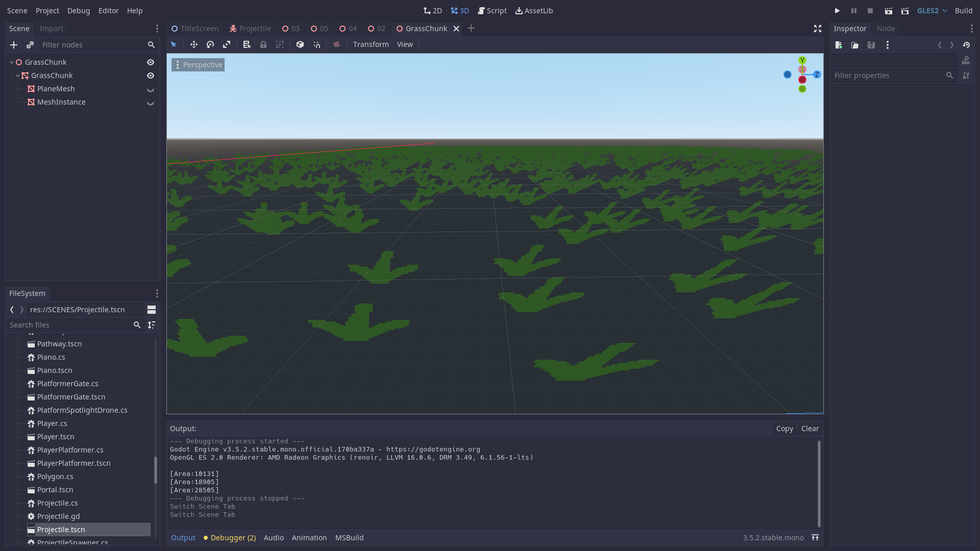Image resolution: width=980 pixels, height=551 pixels.
Task: Open the GLES2 renderer dropdown
Action: [932, 11]
